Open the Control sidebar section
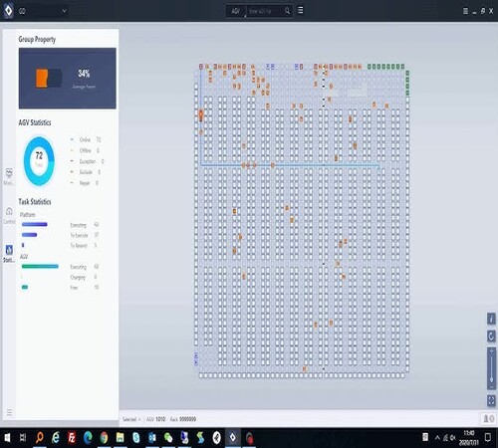Screen dimensions: 498x448 click(9, 215)
